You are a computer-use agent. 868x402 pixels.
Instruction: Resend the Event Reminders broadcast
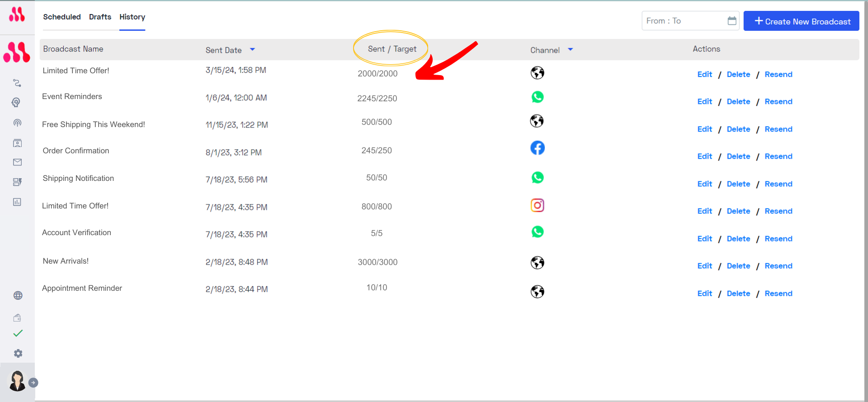pyautogui.click(x=778, y=101)
